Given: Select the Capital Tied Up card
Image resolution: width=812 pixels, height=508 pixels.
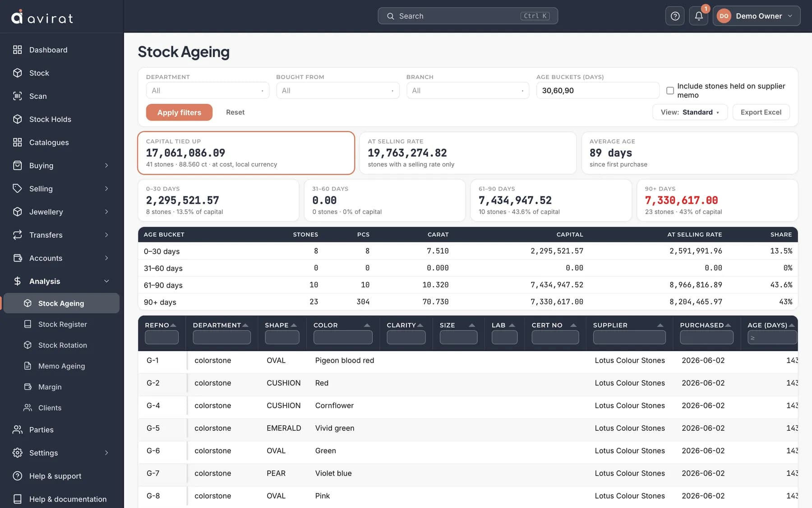Looking at the screenshot, I should pos(246,153).
